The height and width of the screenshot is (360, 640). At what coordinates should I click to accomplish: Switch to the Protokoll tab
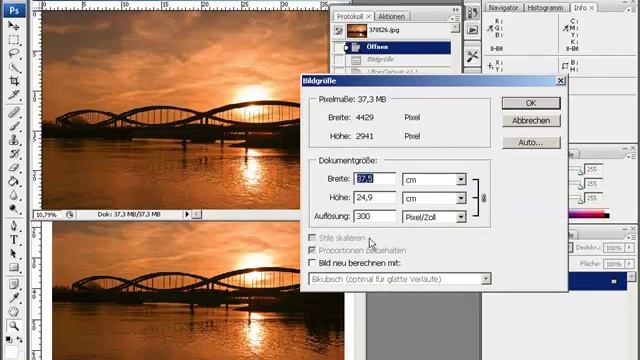tap(350, 16)
